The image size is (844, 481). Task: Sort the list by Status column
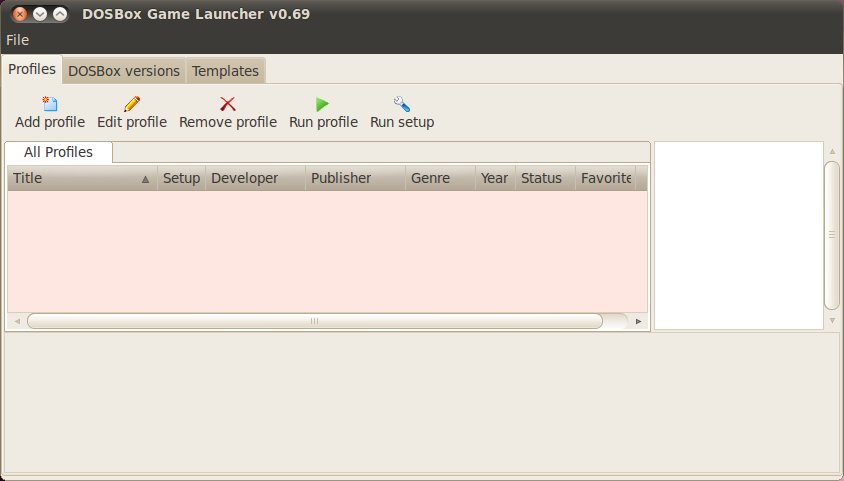pyautogui.click(x=545, y=178)
